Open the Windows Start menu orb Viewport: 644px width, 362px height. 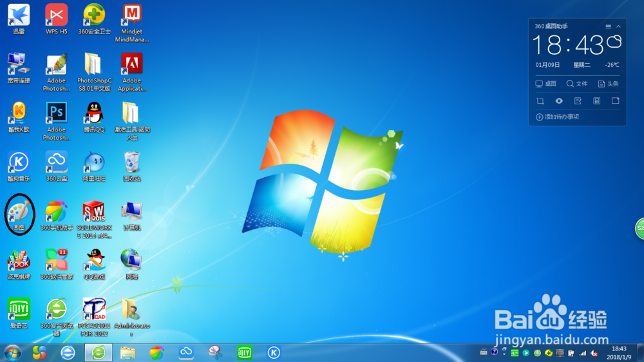point(12,353)
